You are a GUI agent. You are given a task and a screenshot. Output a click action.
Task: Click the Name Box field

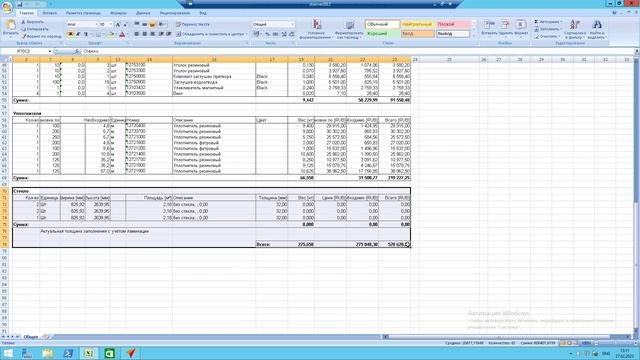25,51
